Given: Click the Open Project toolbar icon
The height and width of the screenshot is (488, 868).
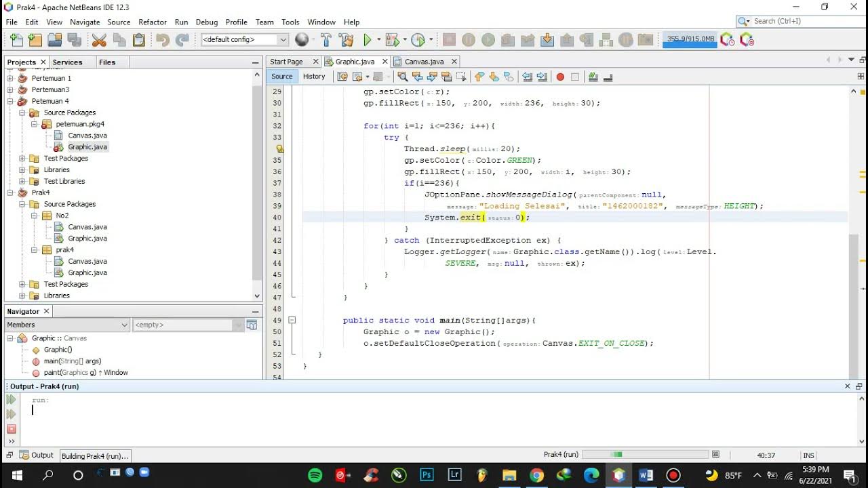Looking at the screenshot, I should click(x=55, y=40).
